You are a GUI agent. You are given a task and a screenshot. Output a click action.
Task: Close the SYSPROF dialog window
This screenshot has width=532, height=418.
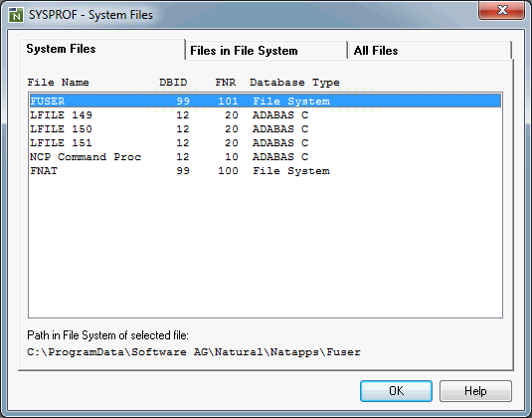502,10
